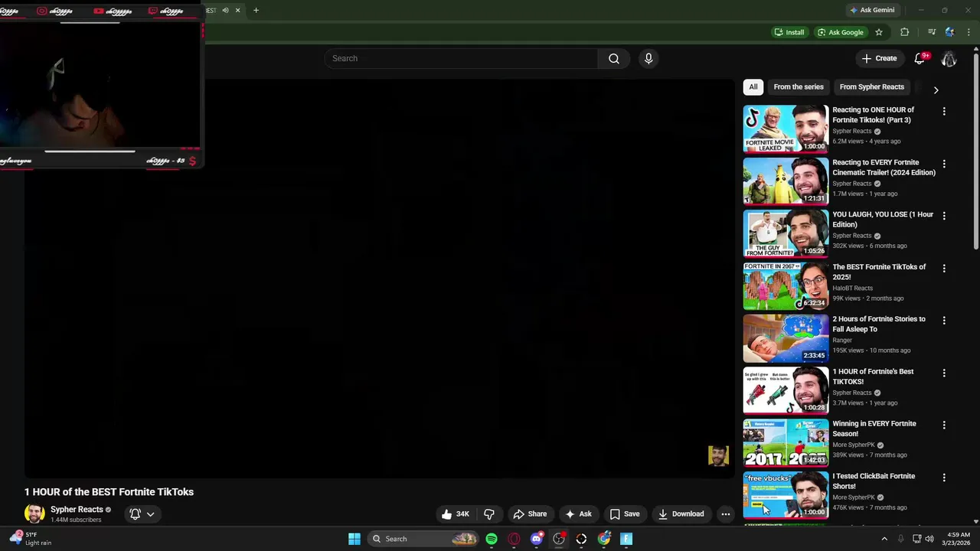
Task: Open thumbnail of Winning in EVERY Fortnite Season
Action: (786, 442)
